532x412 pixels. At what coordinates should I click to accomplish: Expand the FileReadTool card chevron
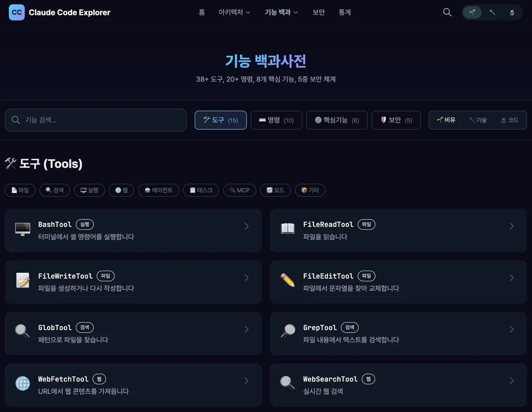[x=512, y=226]
